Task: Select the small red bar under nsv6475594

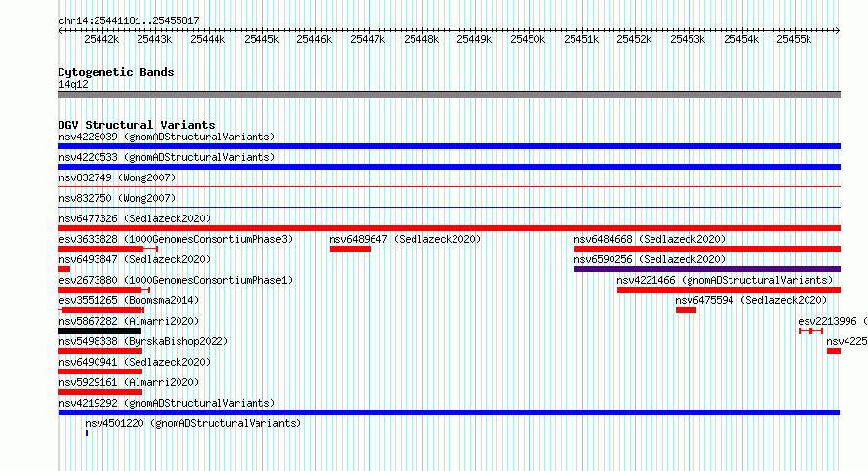Action: pyautogui.click(x=686, y=310)
